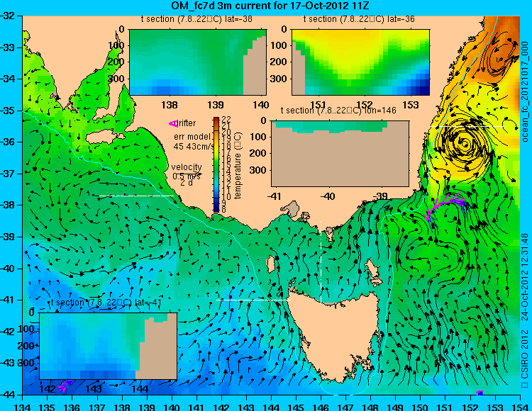
Task: Select the large circular eddy near -36 latitude
Action: point(465,143)
